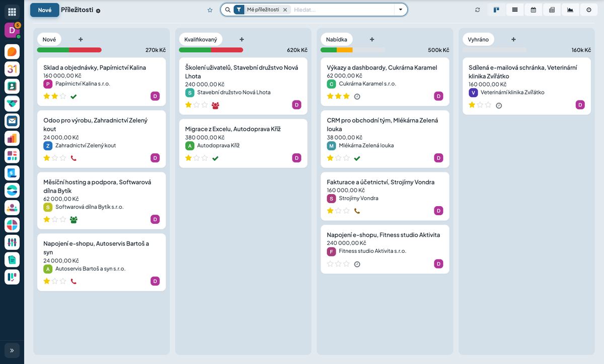Image resolution: width=604 pixels, height=364 pixels.
Task: Click red people activity icon on Školení uživatelů card
Action: pos(215,105)
